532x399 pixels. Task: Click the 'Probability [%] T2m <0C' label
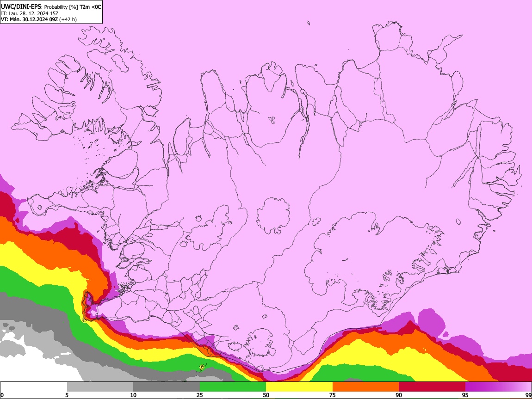73,7
